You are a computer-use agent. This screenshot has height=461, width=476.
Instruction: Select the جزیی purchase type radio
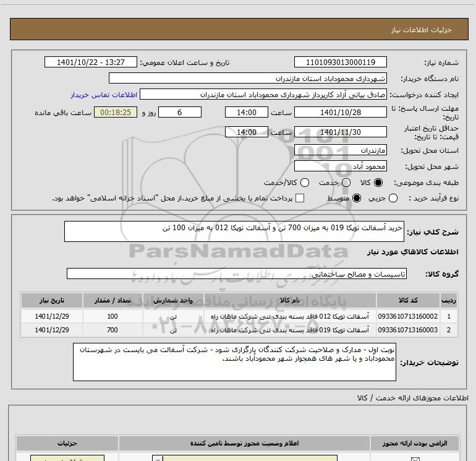pos(393,199)
